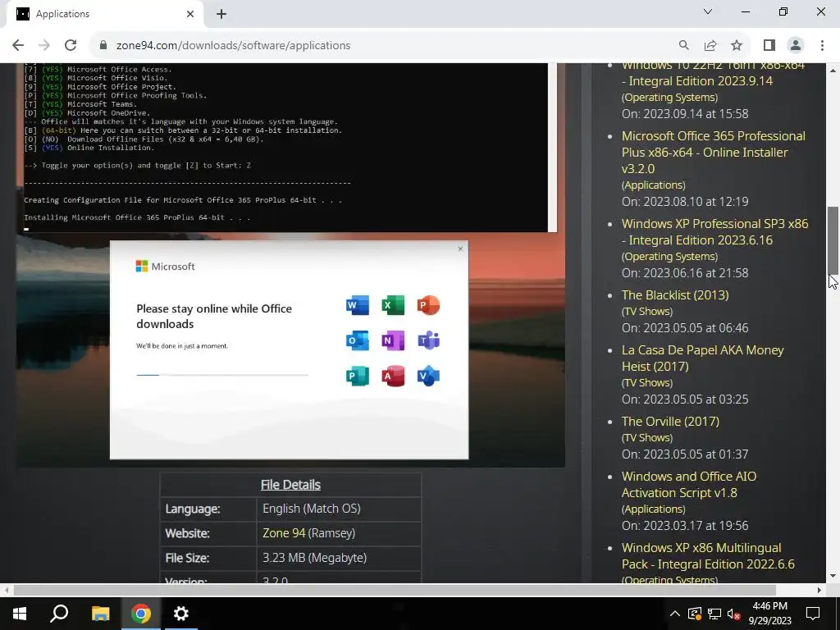
Task: Open The Blacklist (2013) link
Action: (675, 295)
